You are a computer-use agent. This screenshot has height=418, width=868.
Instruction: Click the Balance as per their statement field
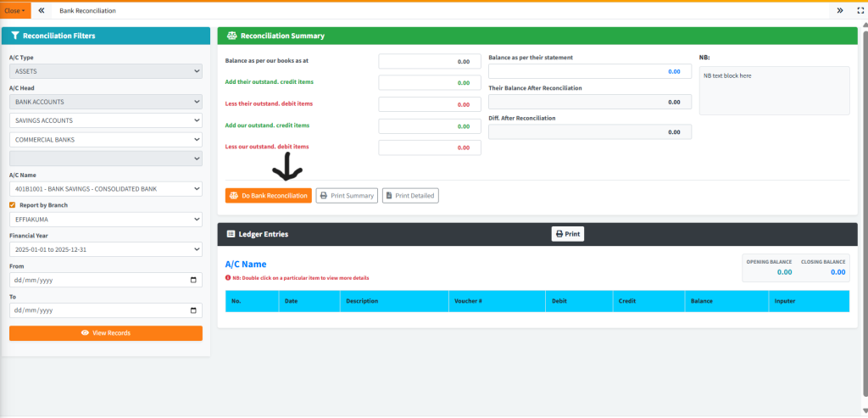click(589, 71)
